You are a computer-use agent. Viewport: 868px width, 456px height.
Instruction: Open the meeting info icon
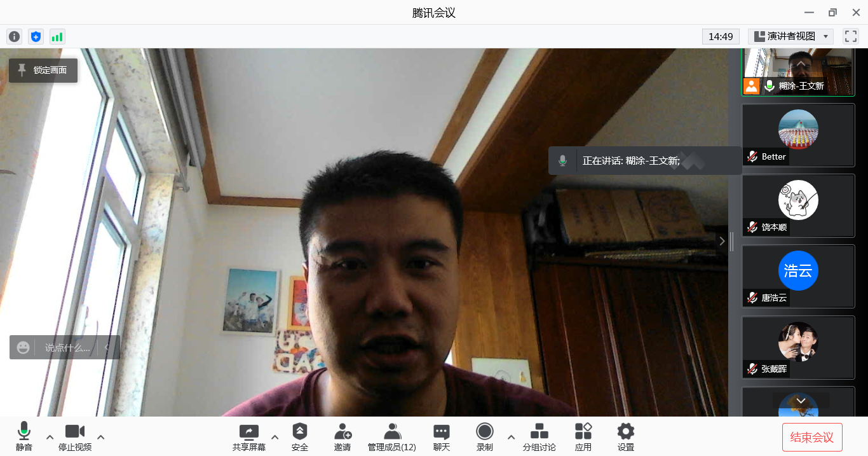point(14,37)
